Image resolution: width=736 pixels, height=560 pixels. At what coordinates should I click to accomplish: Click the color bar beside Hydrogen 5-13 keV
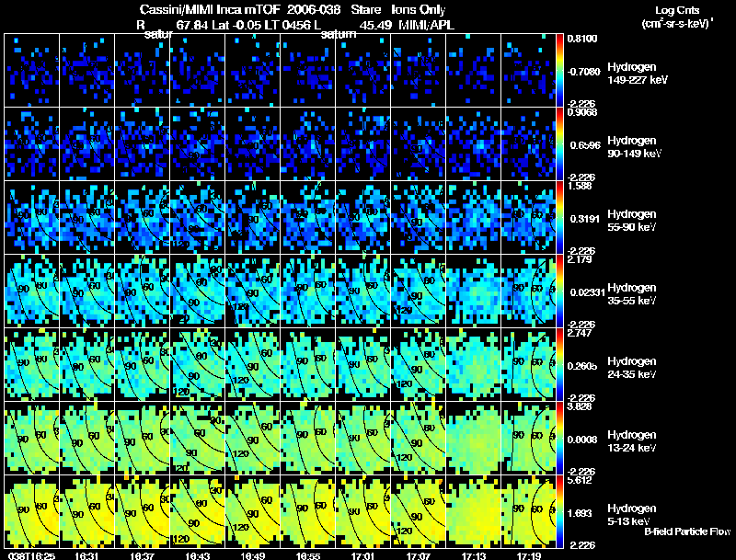point(559,511)
